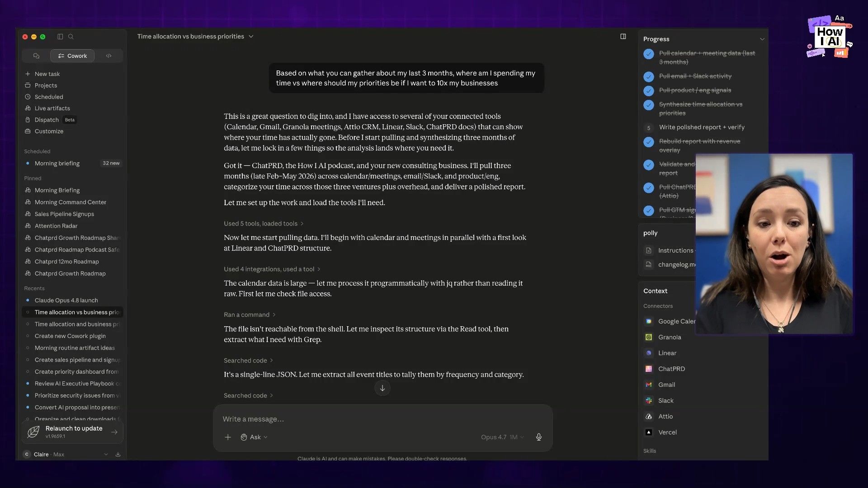Toggle the right side panel icon
Viewport: 868px width, 488px height.
pyautogui.click(x=623, y=37)
